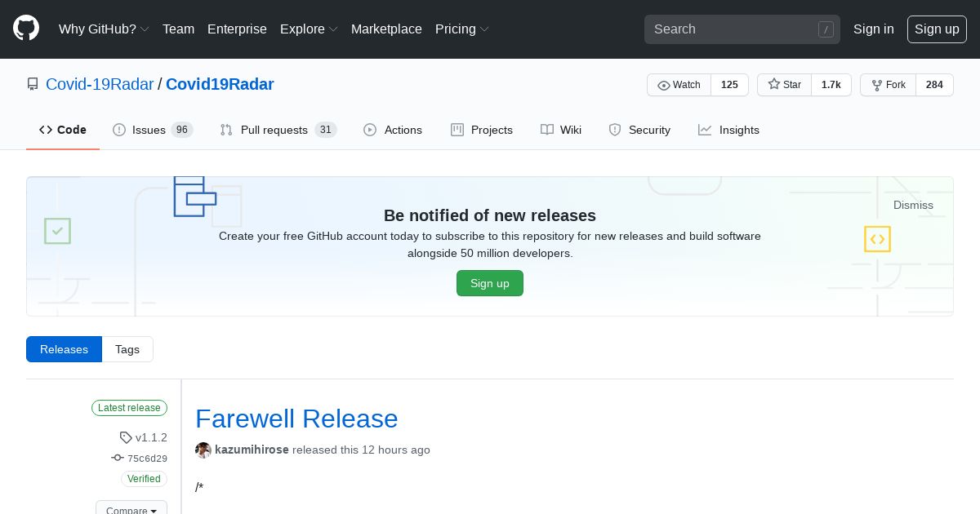The height and width of the screenshot is (514, 980).
Task: View the 1.7k stargazers count
Action: click(x=831, y=85)
